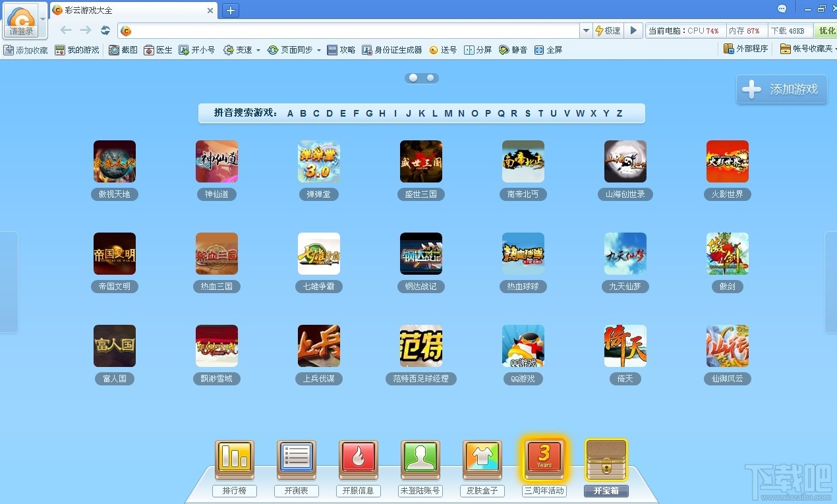Open the 九天仙梦 game icon
Screen dimensions: 837x504
coord(625,254)
